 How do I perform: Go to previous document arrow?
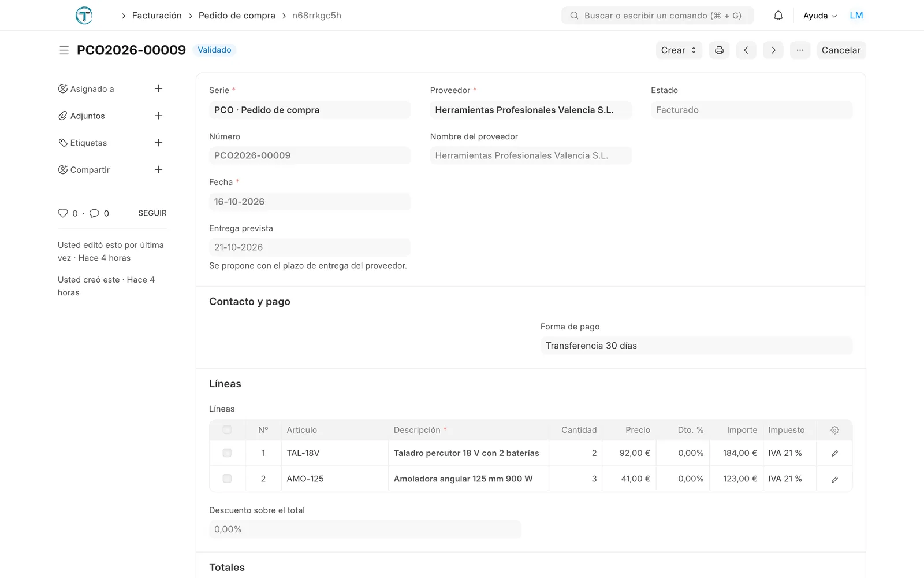point(746,50)
